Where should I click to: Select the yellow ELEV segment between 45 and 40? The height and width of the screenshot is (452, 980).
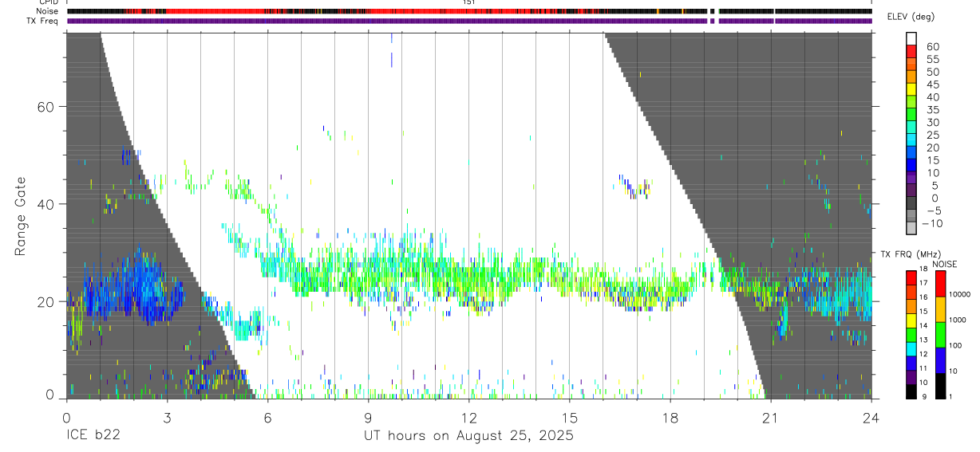pos(911,91)
